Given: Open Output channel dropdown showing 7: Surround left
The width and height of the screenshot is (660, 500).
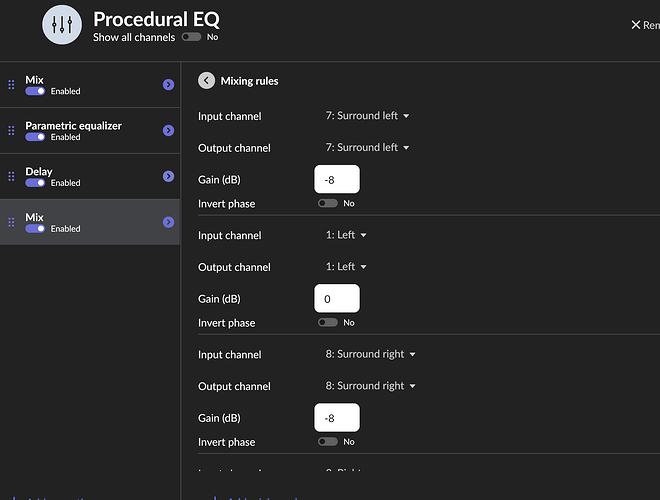Looking at the screenshot, I should coord(367,147).
